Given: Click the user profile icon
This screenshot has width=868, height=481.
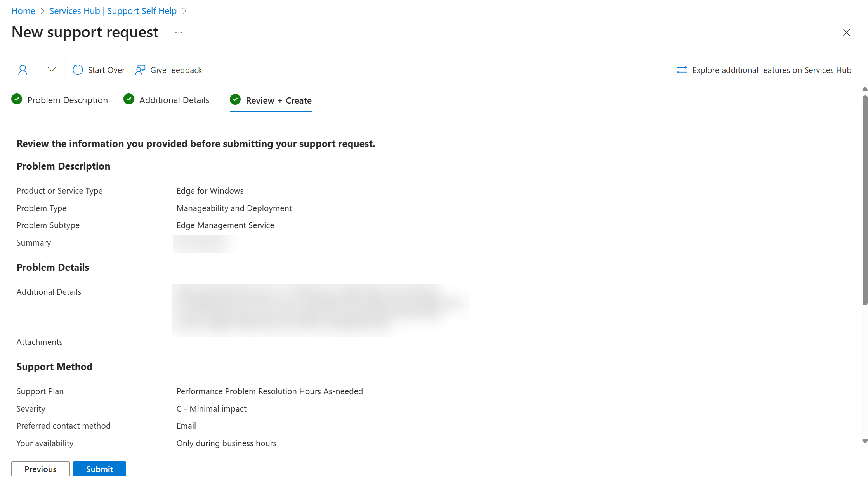Looking at the screenshot, I should (x=23, y=70).
